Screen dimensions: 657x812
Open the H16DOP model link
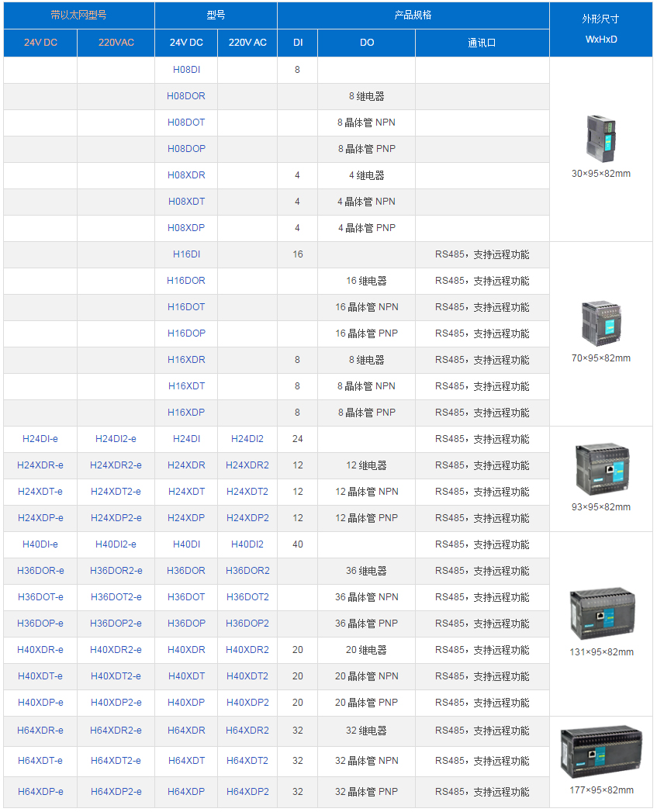(x=186, y=333)
